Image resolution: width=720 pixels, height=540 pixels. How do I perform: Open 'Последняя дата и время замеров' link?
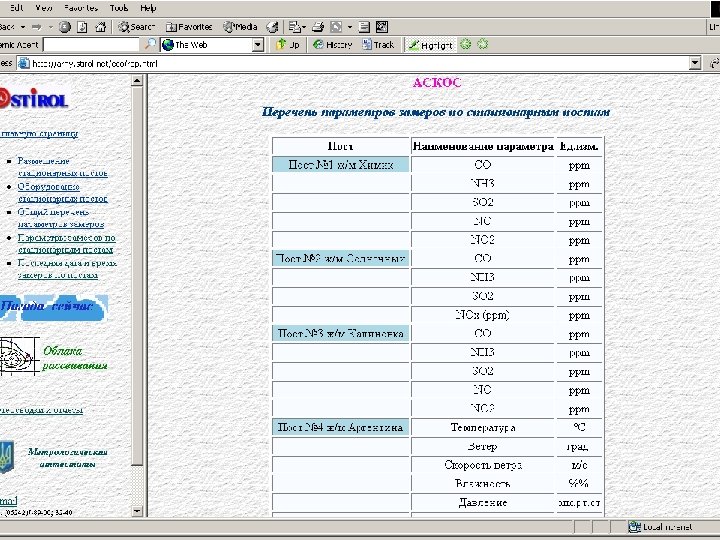(x=67, y=269)
